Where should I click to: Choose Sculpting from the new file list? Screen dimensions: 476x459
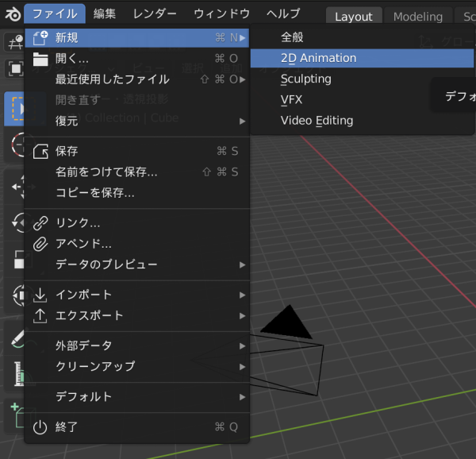click(306, 79)
